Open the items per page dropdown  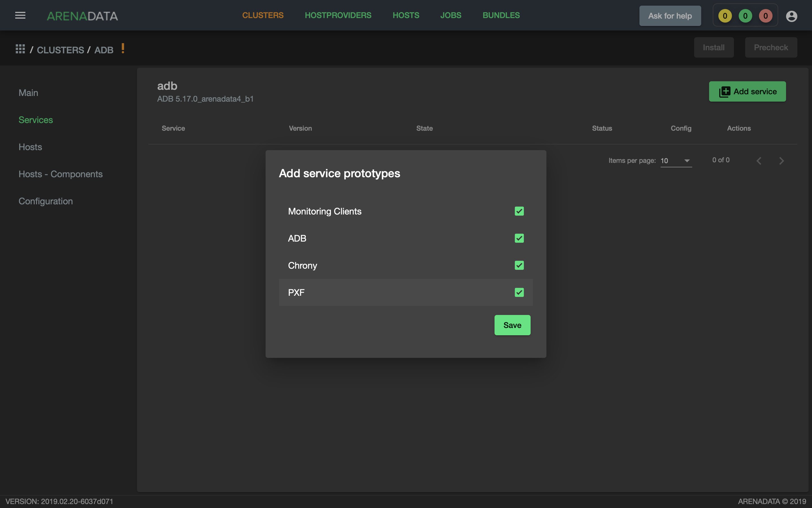tap(676, 161)
